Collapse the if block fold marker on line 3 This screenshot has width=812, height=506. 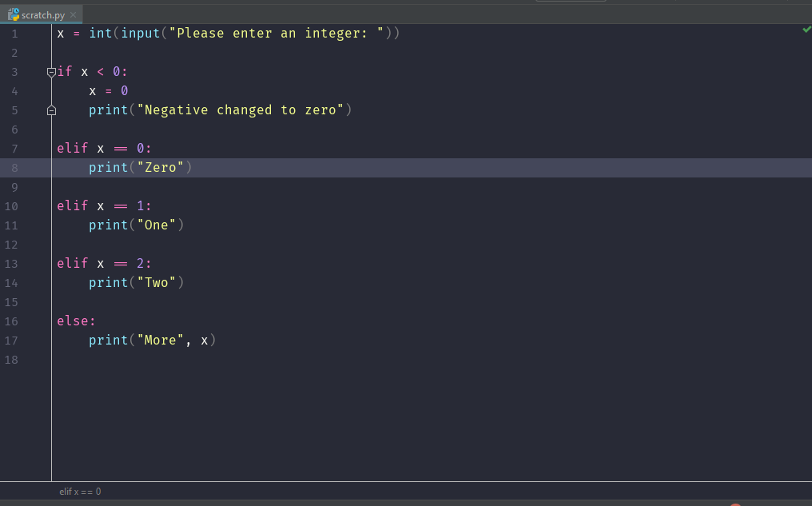coord(51,72)
